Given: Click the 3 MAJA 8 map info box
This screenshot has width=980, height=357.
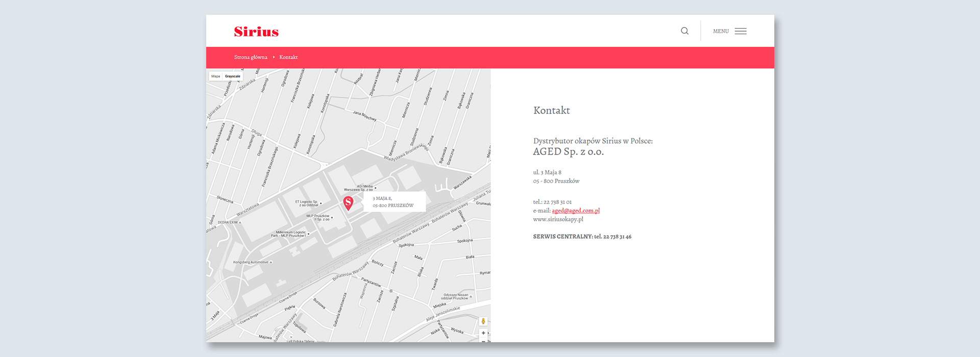Looking at the screenshot, I should (x=394, y=202).
